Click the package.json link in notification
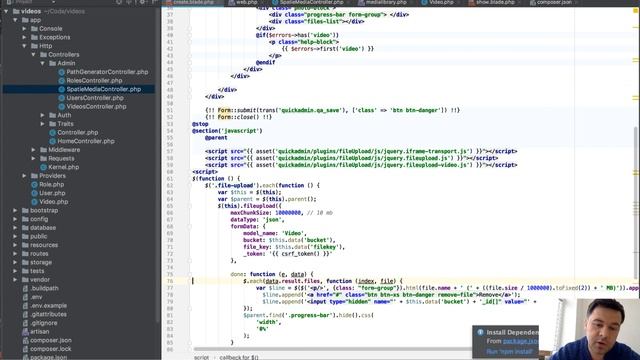The image size is (640, 360). [x=520, y=341]
